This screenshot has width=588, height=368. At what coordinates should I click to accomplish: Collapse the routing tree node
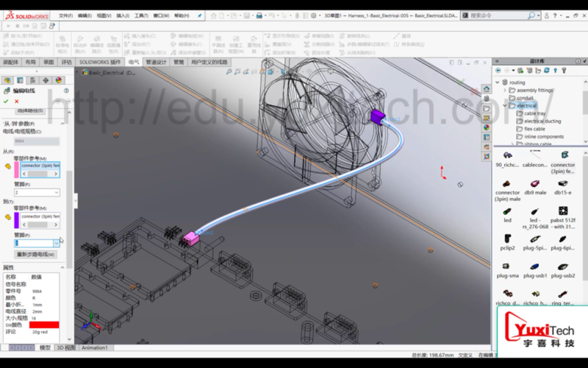[498, 82]
